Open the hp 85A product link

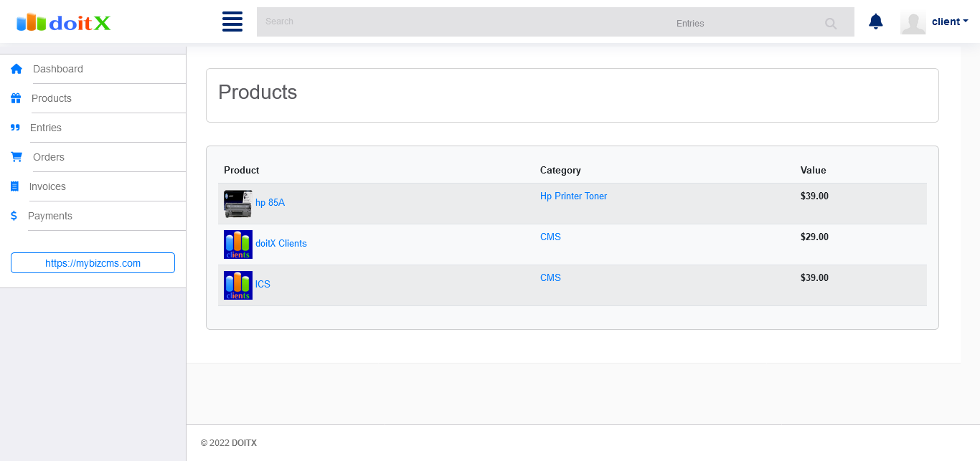coord(270,203)
